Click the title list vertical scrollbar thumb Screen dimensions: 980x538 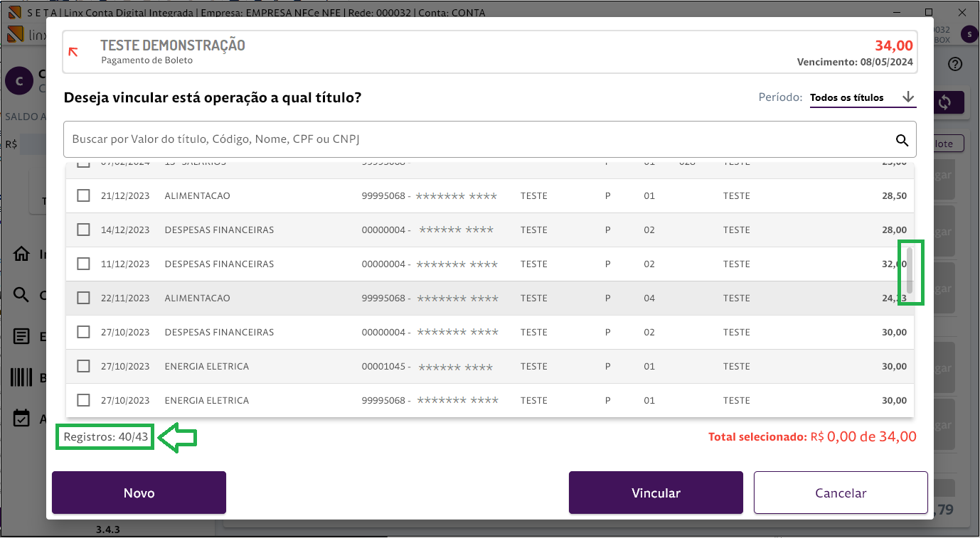pyautogui.click(x=910, y=270)
